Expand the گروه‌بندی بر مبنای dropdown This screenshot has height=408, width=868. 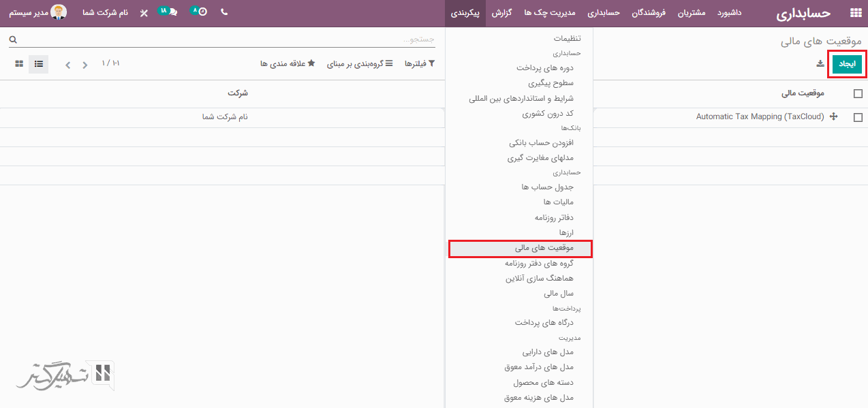pos(360,63)
